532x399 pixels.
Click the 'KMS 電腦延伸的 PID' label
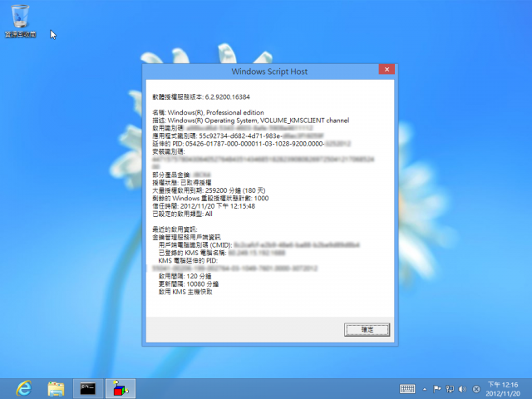[188, 260]
